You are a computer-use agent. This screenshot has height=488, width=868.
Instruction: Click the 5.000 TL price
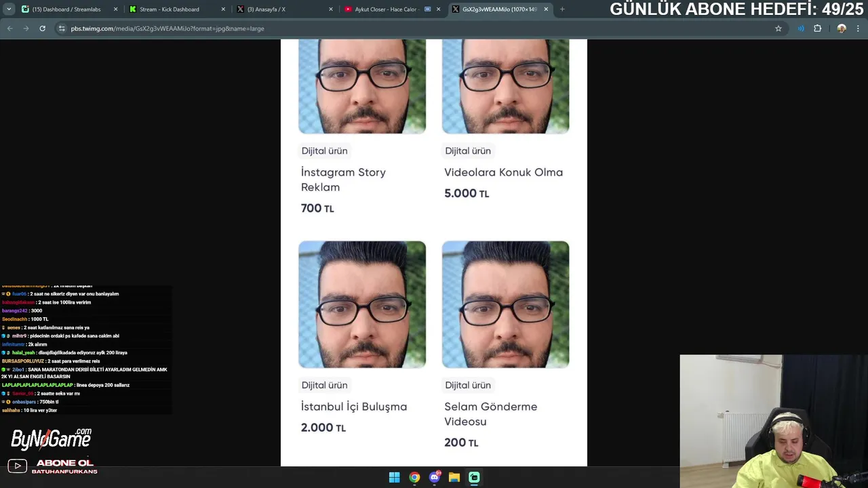click(467, 193)
